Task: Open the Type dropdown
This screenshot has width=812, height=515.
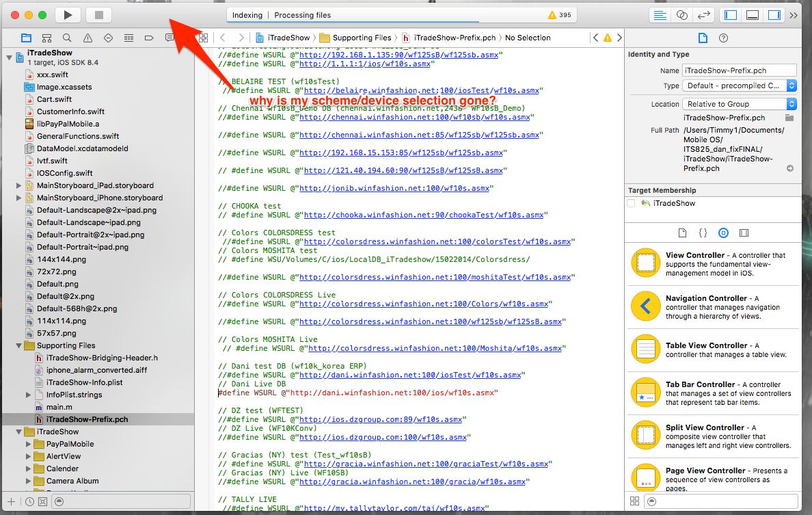Action: tap(740, 86)
